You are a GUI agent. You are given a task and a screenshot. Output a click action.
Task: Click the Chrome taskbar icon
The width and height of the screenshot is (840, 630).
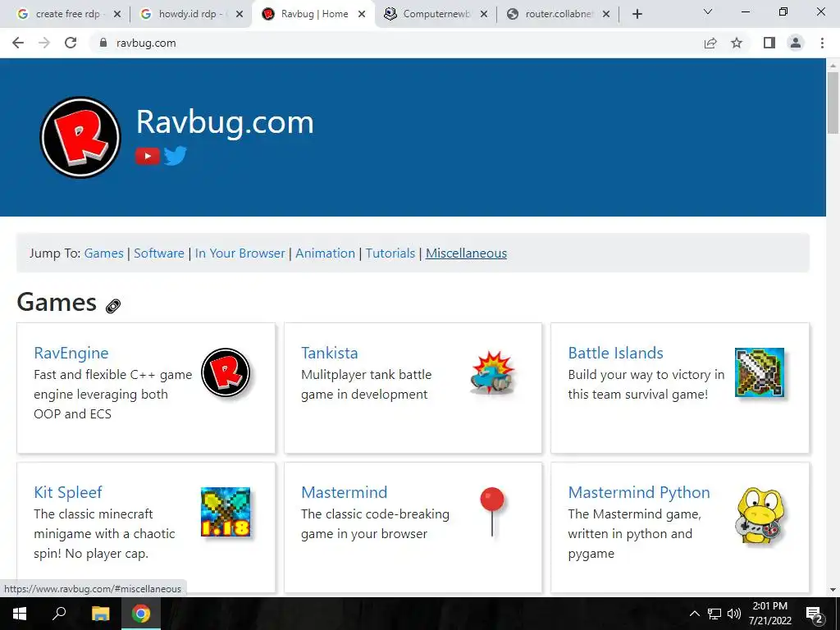click(x=141, y=614)
